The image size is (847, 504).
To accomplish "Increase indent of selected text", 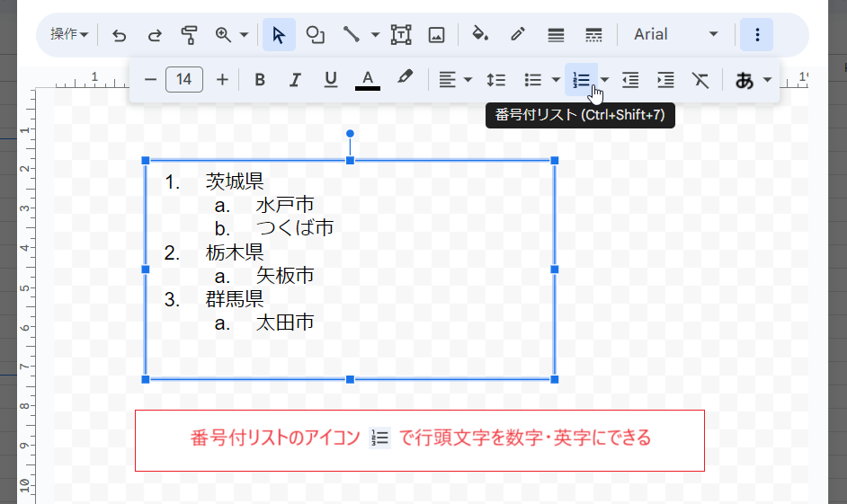I will [665, 80].
